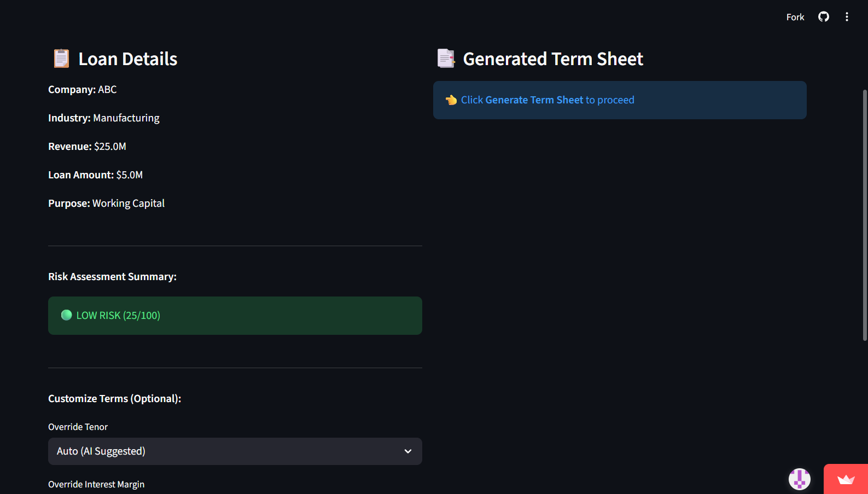The height and width of the screenshot is (494, 868).
Task: Click the chevron arrow on Auto (AI Suggested)
Action: 407,451
